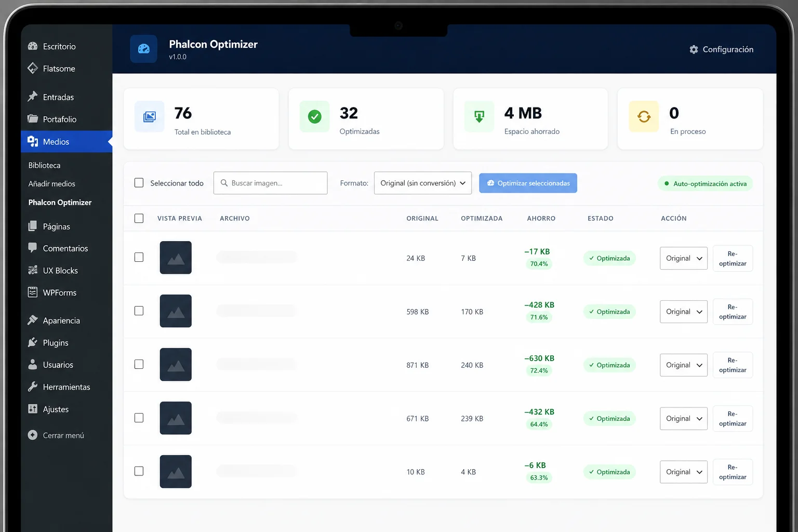Click the Flatsome diamond icon
The width and height of the screenshot is (798, 532).
tap(33, 68)
